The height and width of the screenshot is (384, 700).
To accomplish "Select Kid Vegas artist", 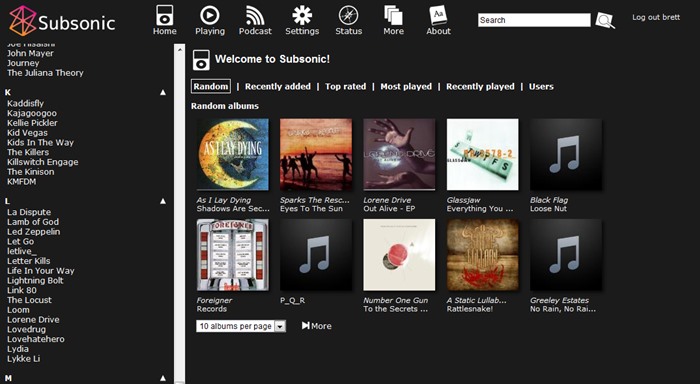I will (27, 133).
